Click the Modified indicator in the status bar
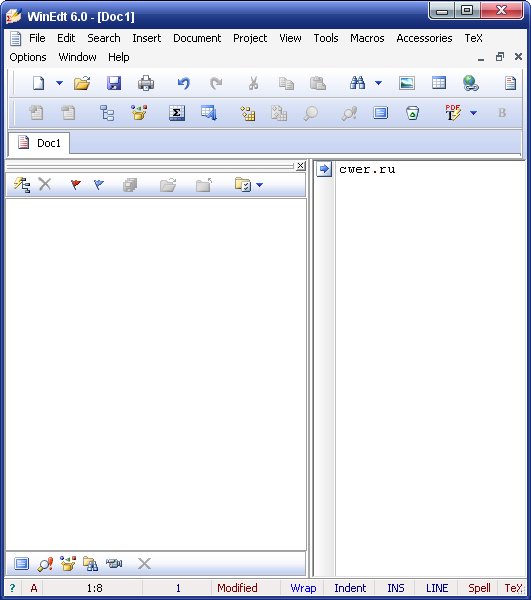Image resolution: width=531 pixels, height=600 pixels. click(x=237, y=588)
